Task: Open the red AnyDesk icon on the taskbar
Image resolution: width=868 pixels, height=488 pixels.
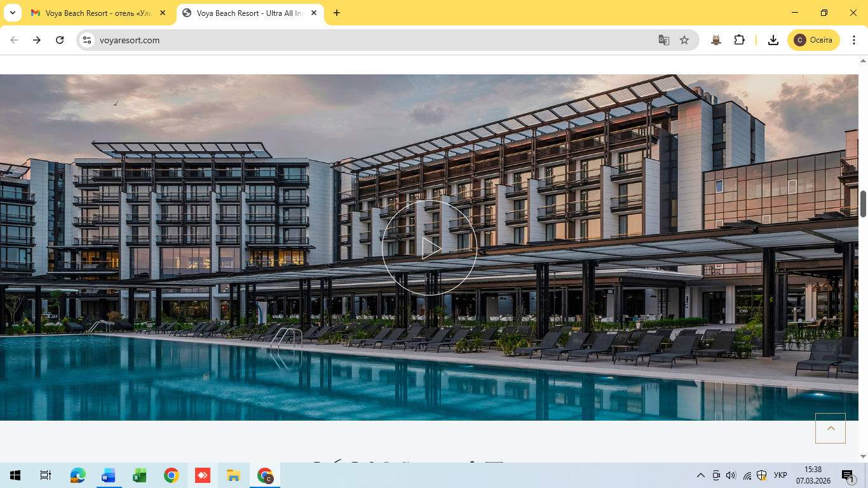Action: pos(202,475)
